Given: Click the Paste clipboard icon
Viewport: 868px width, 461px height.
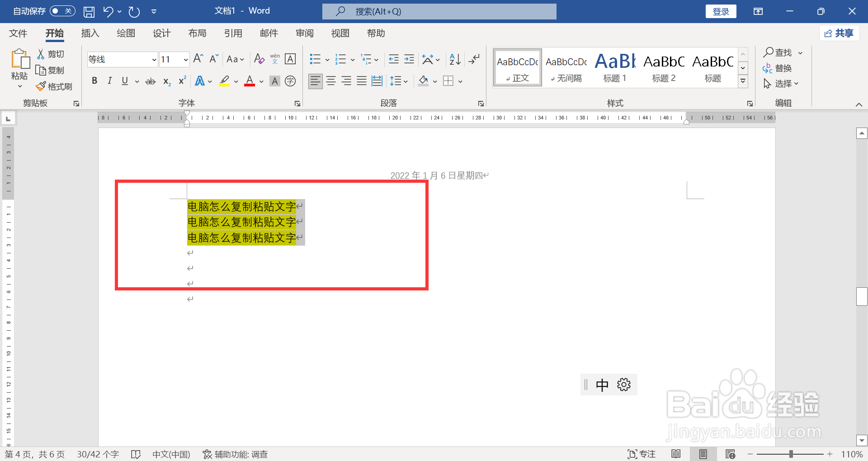Looking at the screenshot, I should pos(19,59).
